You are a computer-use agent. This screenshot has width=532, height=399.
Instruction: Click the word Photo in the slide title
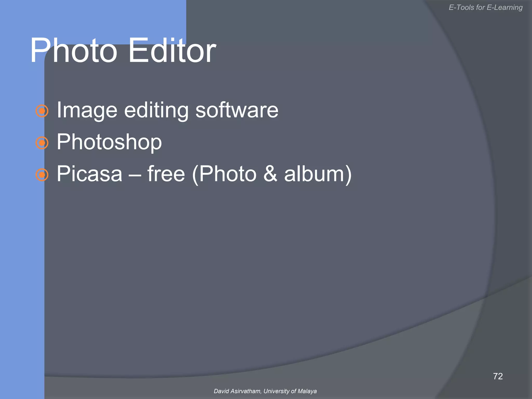click(74, 51)
